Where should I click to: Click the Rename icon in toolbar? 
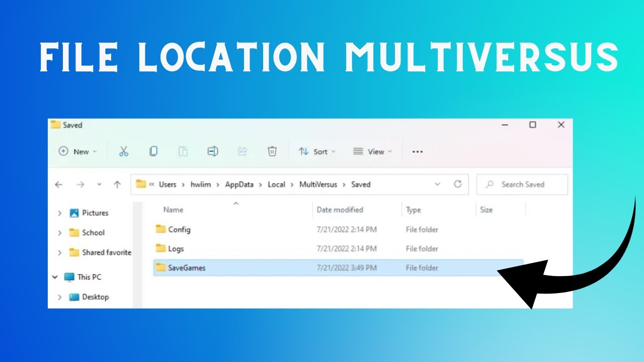point(213,151)
